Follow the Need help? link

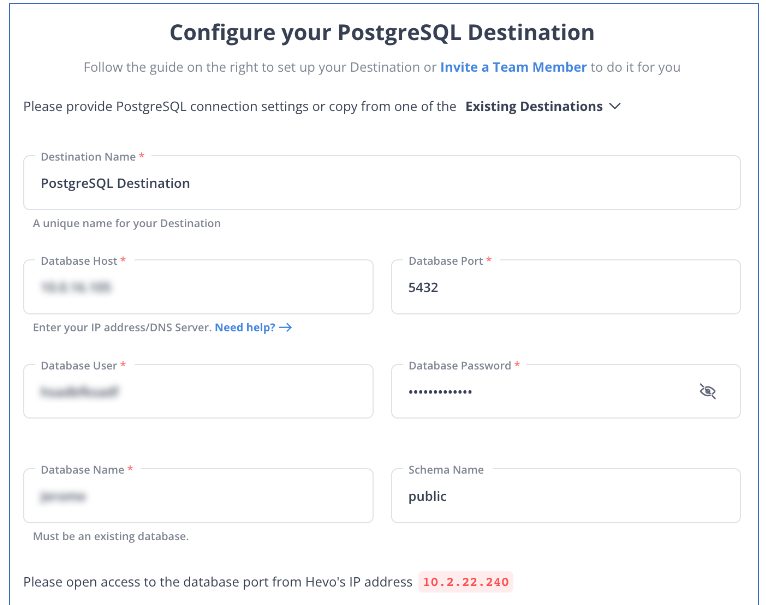pos(245,327)
